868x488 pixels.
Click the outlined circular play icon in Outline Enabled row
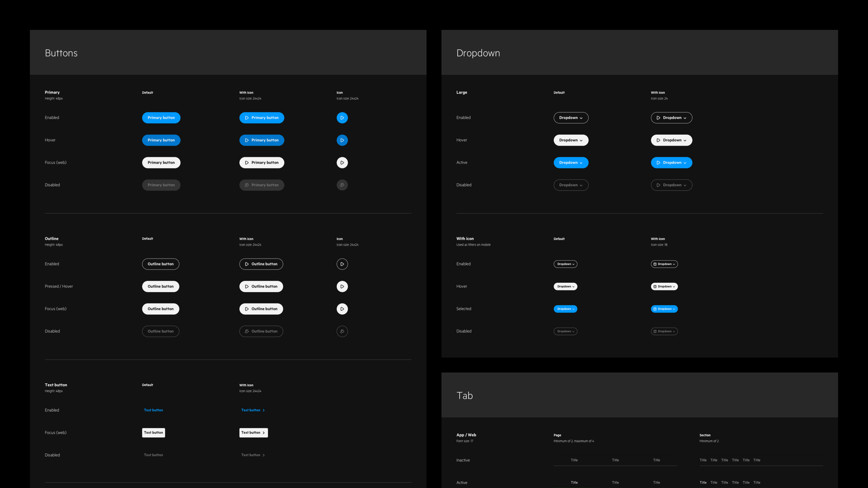[x=342, y=264]
